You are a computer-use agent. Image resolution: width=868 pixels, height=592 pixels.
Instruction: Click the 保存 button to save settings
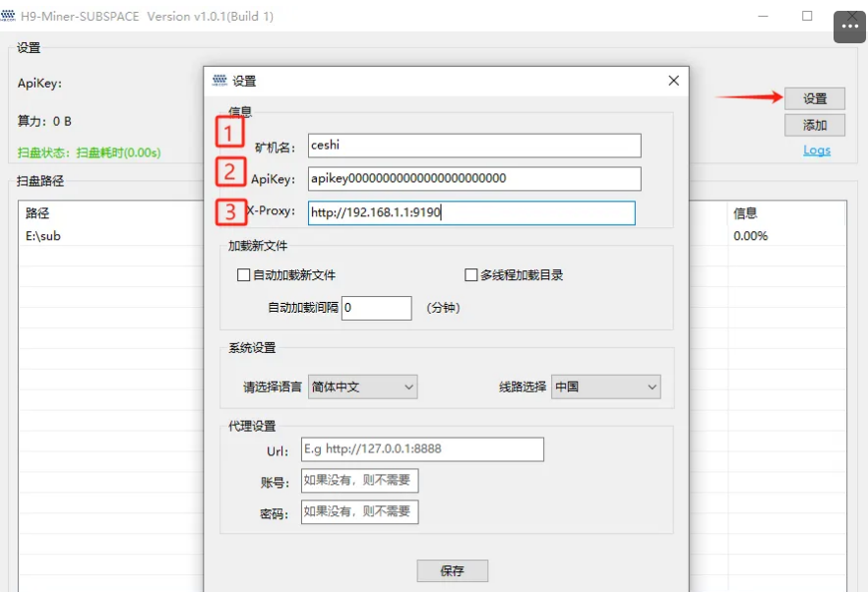click(x=452, y=570)
